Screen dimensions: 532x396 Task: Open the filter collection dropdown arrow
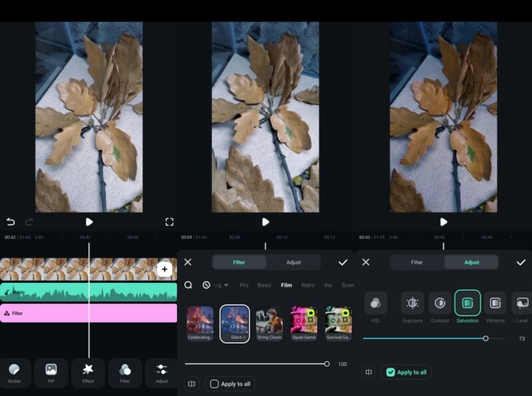(x=226, y=284)
